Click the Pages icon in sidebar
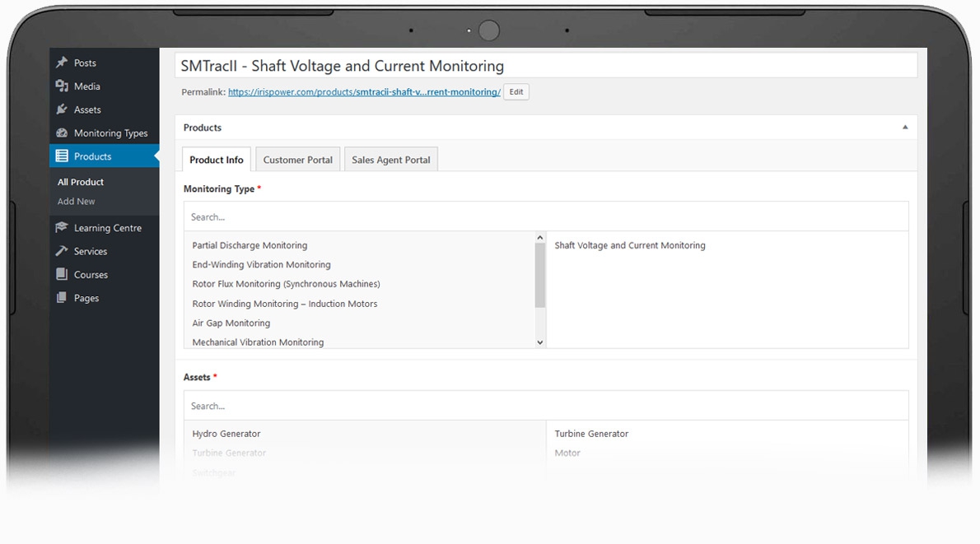Viewport: 980px width, 544px height. point(61,298)
